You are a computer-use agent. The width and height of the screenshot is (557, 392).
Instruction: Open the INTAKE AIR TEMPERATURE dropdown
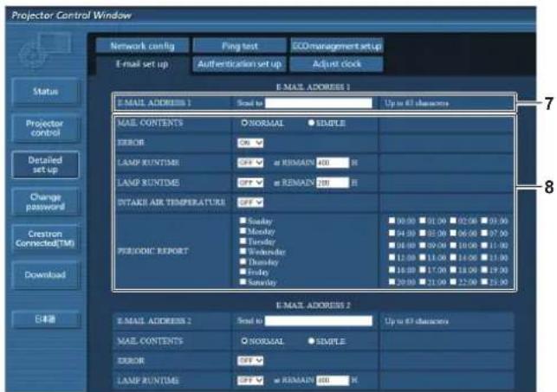[250, 202]
